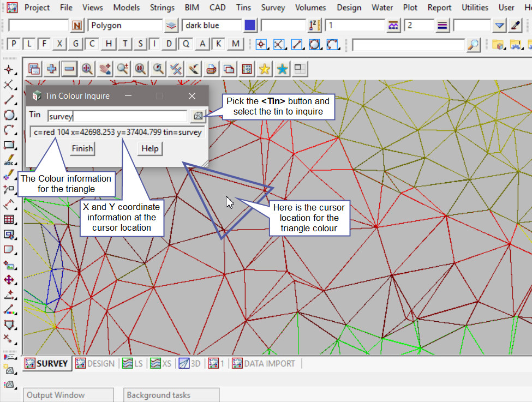The height and width of the screenshot is (402, 532).
Task: Open the Tins menu
Action: pos(243,8)
